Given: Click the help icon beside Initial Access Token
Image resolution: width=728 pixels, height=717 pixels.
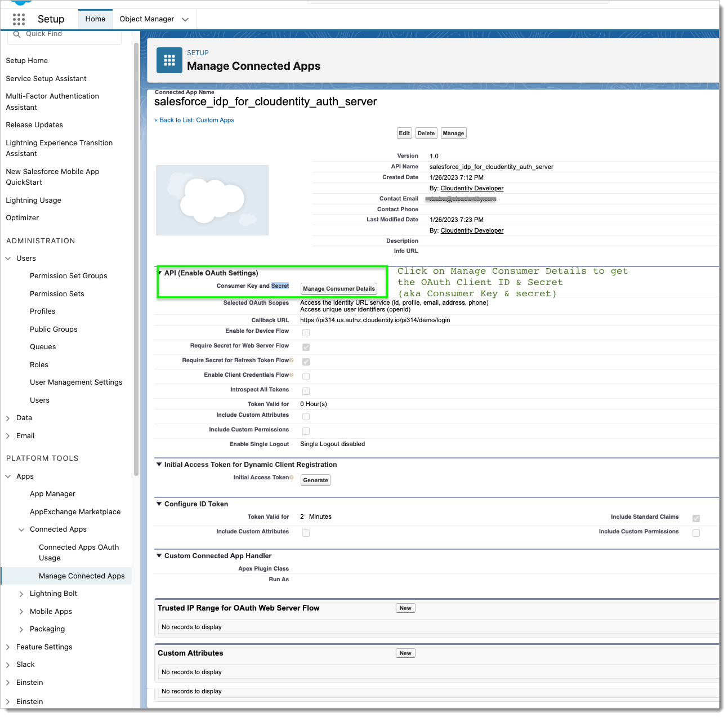Looking at the screenshot, I should click(291, 478).
